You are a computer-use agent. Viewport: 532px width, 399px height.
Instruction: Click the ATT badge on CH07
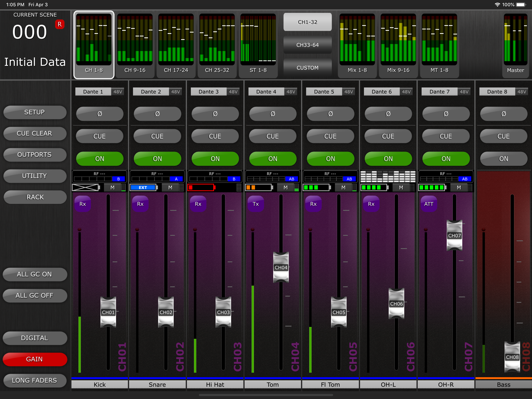click(429, 204)
